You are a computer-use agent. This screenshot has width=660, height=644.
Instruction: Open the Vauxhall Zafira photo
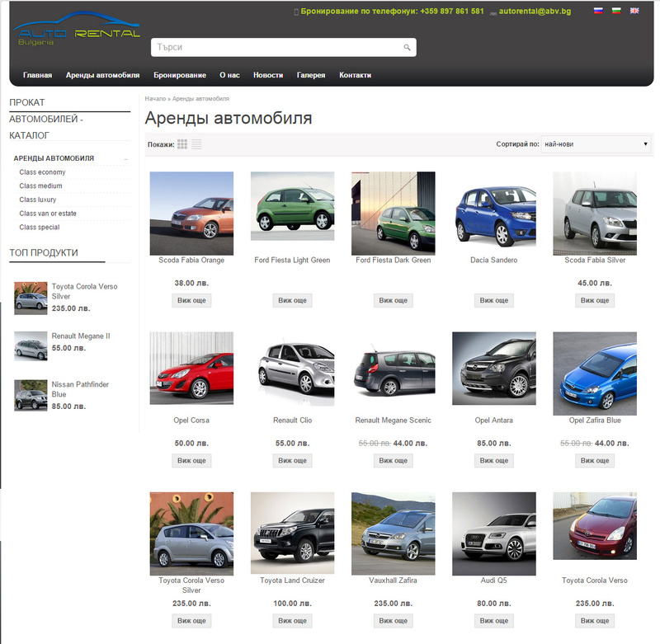point(394,534)
